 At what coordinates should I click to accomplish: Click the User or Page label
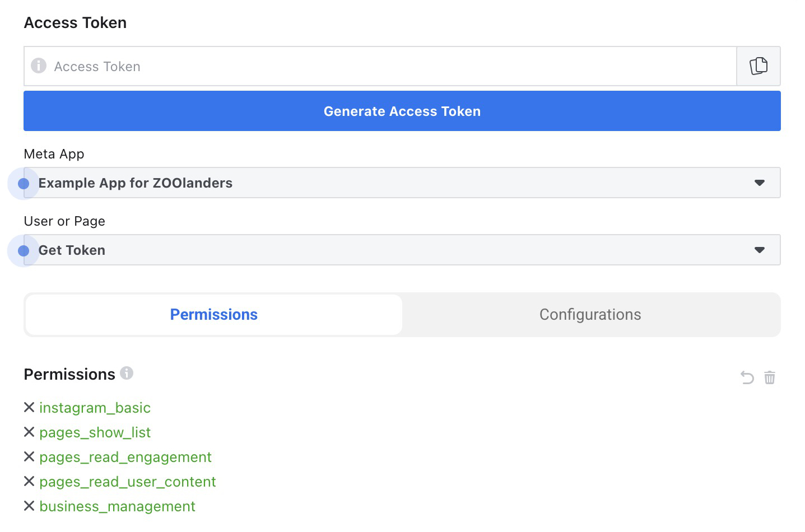[64, 221]
